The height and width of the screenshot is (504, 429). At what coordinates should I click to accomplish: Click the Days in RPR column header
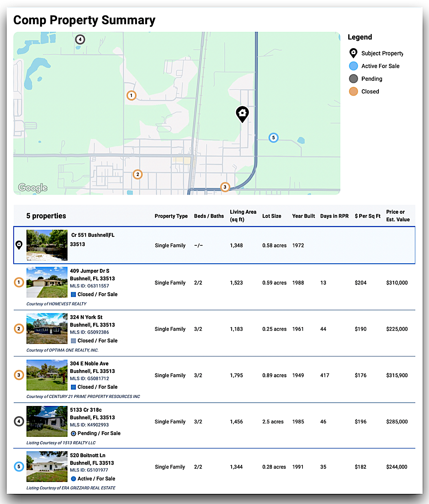[334, 216]
